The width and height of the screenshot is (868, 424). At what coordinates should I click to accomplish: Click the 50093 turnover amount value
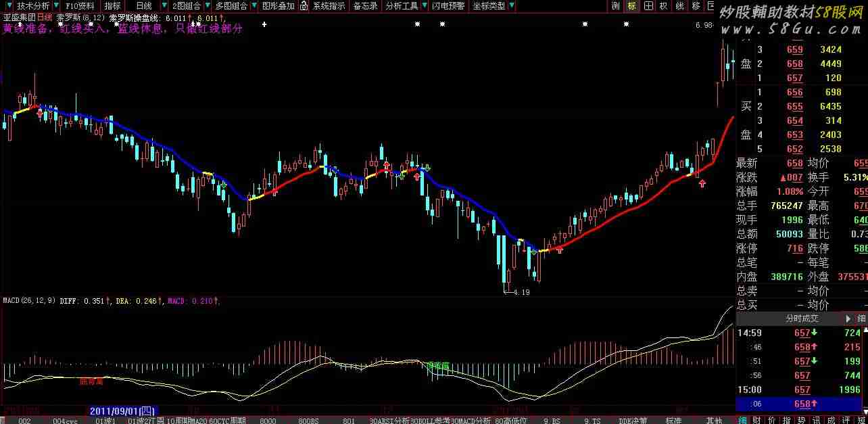[x=789, y=234]
